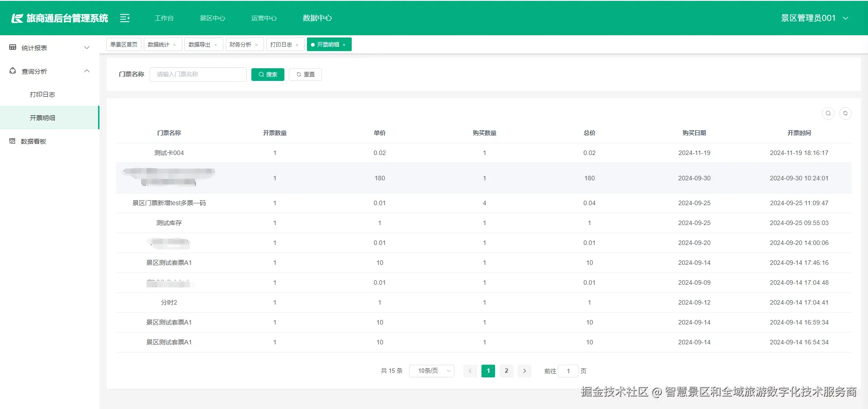
Task: Go to pagination page 2
Action: pyautogui.click(x=506, y=371)
